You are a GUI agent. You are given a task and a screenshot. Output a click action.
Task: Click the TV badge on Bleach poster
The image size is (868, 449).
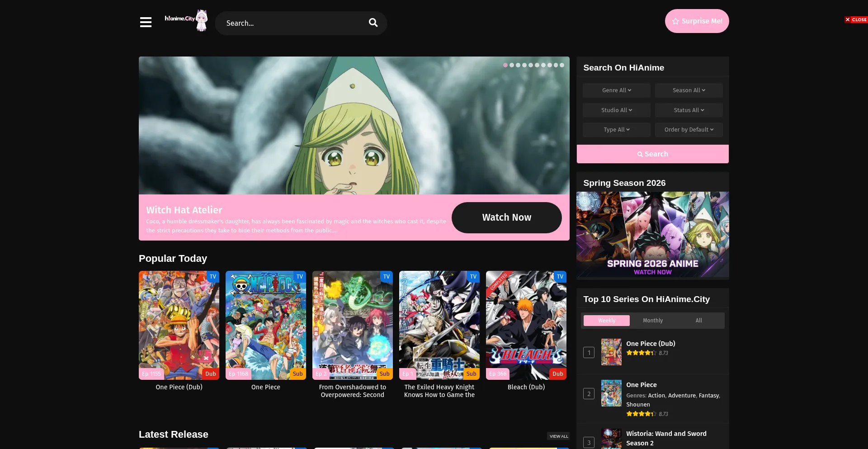point(560,277)
